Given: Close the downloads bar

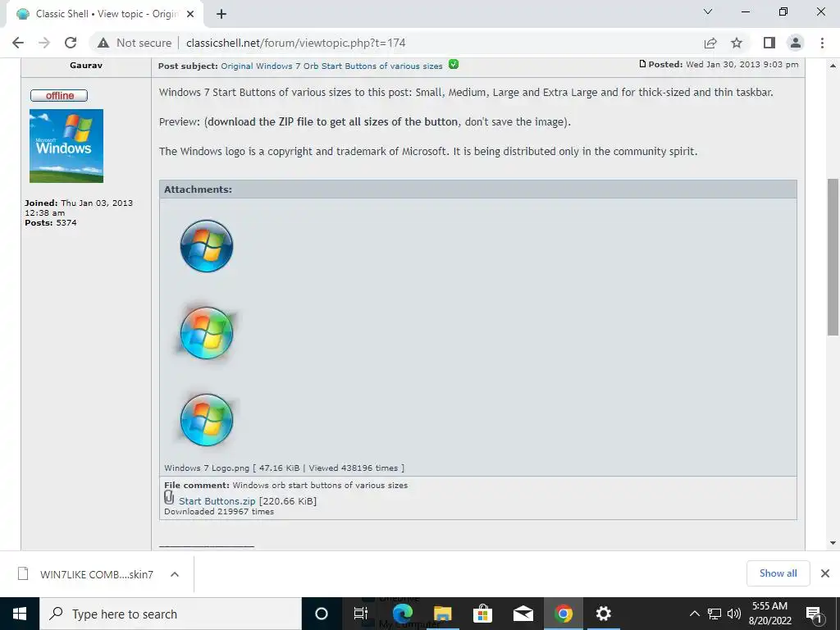Looking at the screenshot, I should (825, 573).
